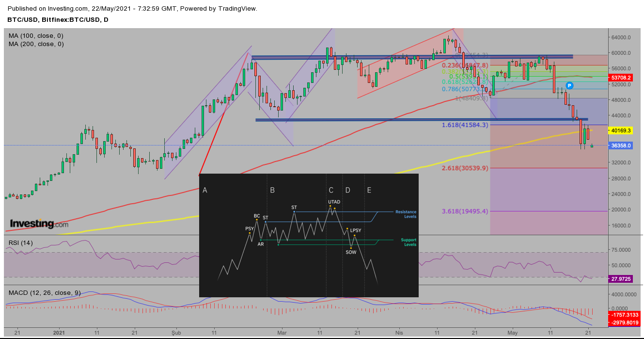Select the MA (100, close, 0) indicator label
Image resolution: width=644 pixels, height=339 pixels.
[36, 36]
